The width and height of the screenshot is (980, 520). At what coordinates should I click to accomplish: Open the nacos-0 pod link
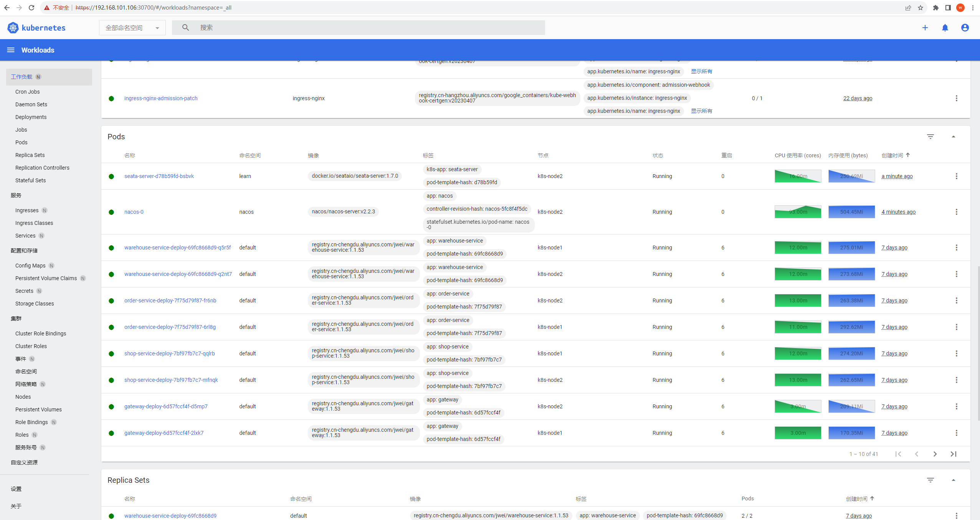pos(134,212)
